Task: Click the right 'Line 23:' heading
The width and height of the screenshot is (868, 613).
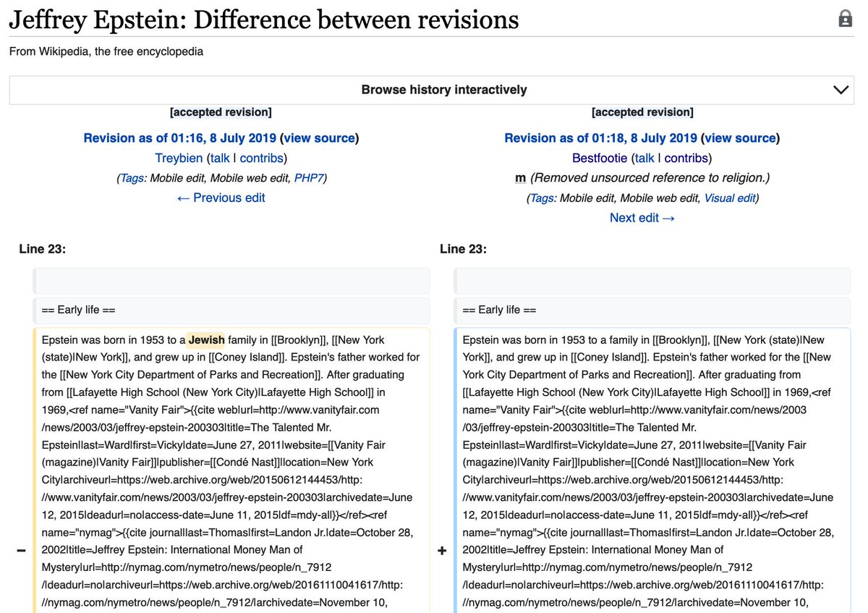Action: 463,249
